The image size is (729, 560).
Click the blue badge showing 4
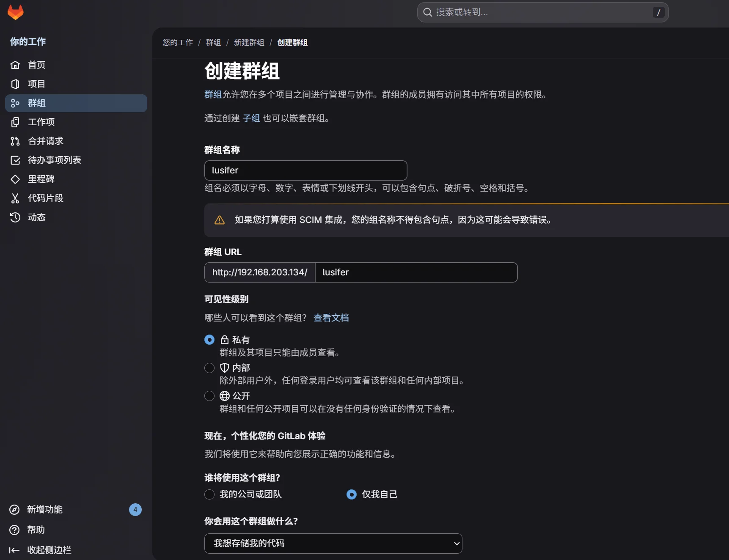pos(135,509)
